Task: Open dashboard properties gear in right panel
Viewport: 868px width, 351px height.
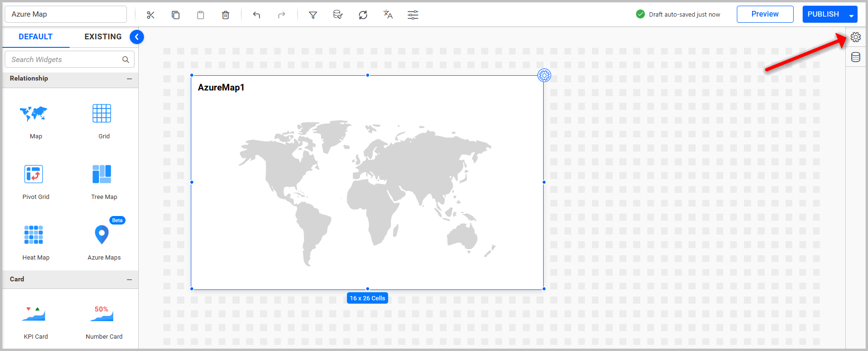Action: (855, 37)
